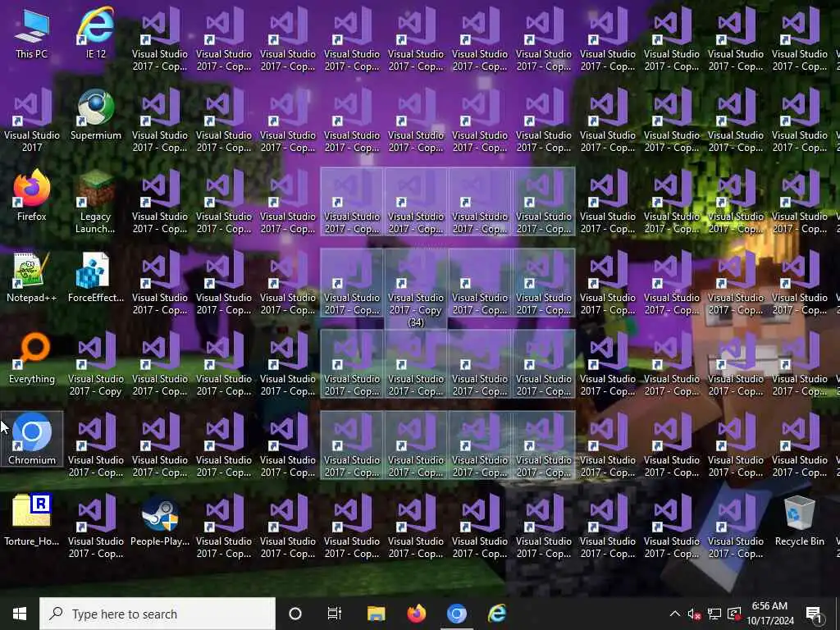Image resolution: width=840 pixels, height=630 pixels.
Task: Select the Chromium desktop shortcut
Action: (32, 440)
